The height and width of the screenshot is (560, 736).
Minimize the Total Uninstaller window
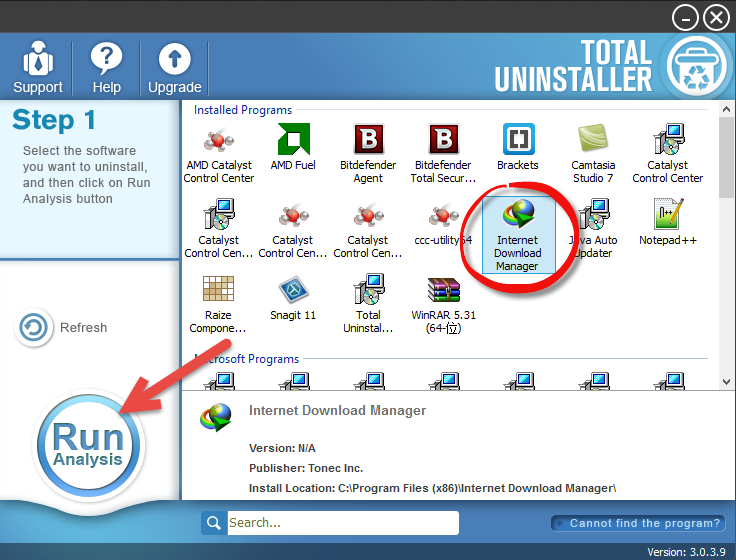pos(685,18)
